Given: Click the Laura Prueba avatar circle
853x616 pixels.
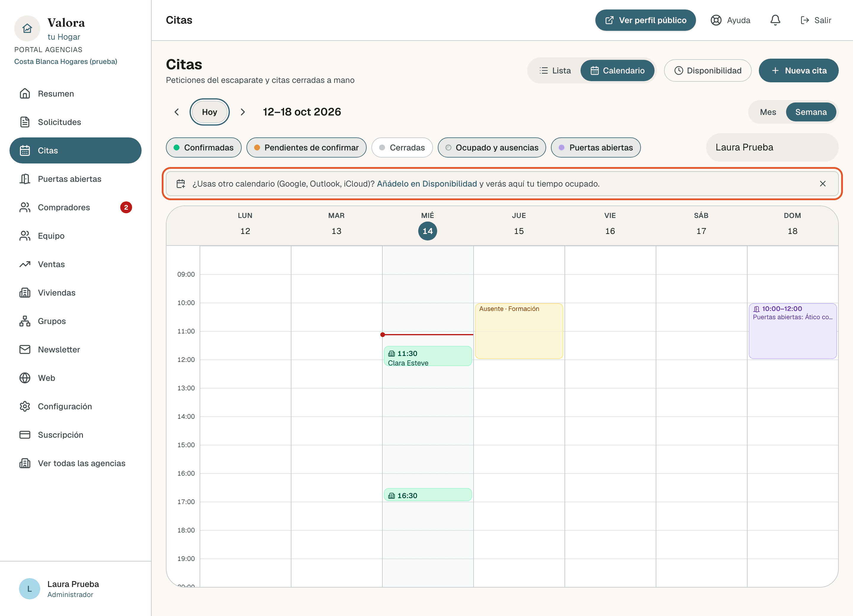Looking at the screenshot, I should (29, 589).
